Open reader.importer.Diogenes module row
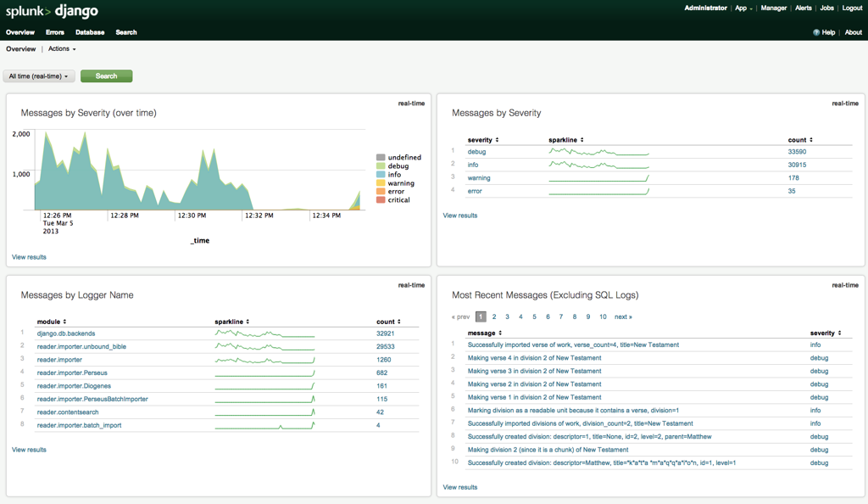This screenshot has height=504, width=868. (x=74, y=386)
